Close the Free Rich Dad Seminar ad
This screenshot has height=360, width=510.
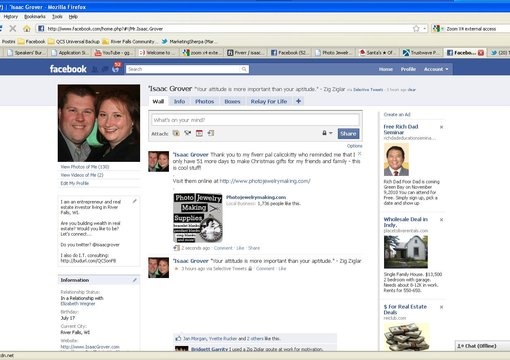tap(441, 127)
